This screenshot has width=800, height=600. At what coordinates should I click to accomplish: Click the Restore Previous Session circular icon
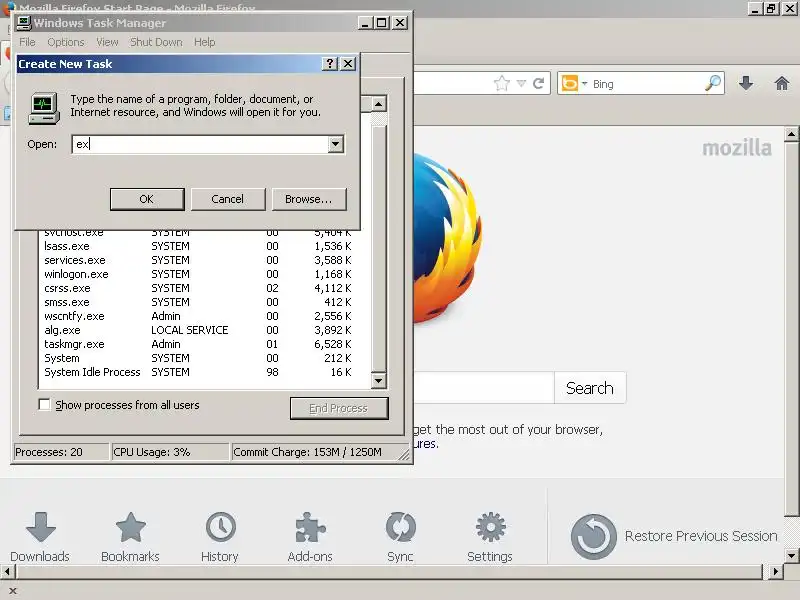(x=593, y=536)
